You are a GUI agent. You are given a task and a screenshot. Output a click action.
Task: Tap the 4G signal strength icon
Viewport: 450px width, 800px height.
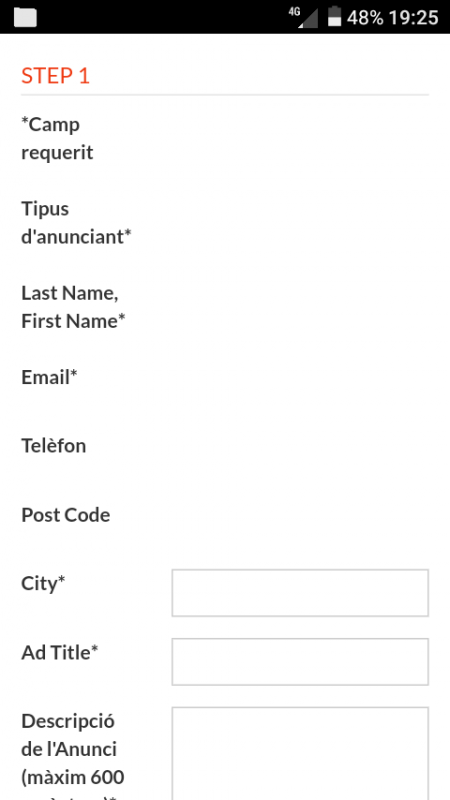coord(303,17)
